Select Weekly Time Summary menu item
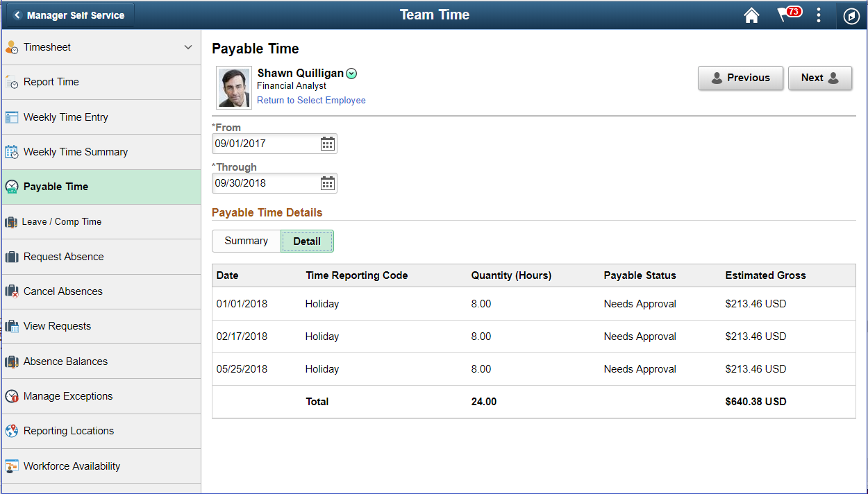 point(101,152)
